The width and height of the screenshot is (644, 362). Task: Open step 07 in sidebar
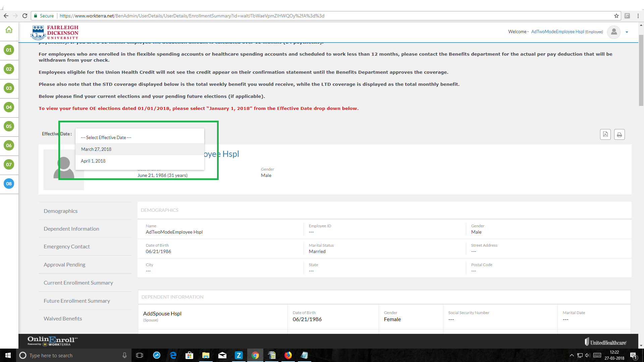point(9,165)
